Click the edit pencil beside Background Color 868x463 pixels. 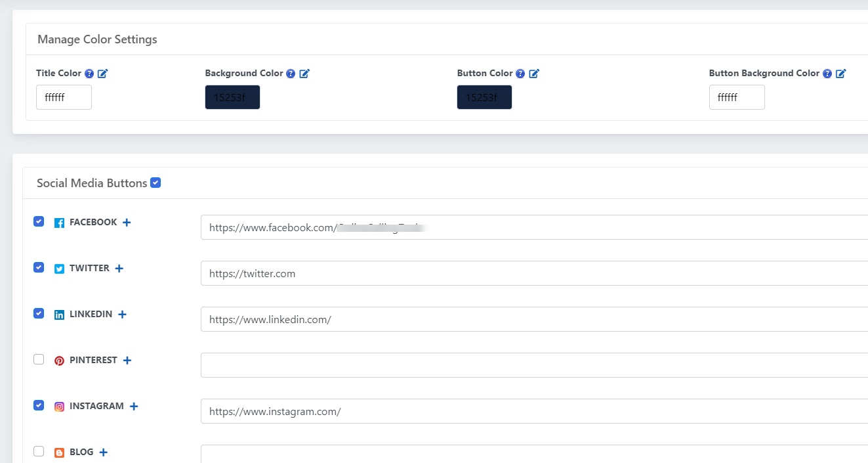click(x=304, y=74)
